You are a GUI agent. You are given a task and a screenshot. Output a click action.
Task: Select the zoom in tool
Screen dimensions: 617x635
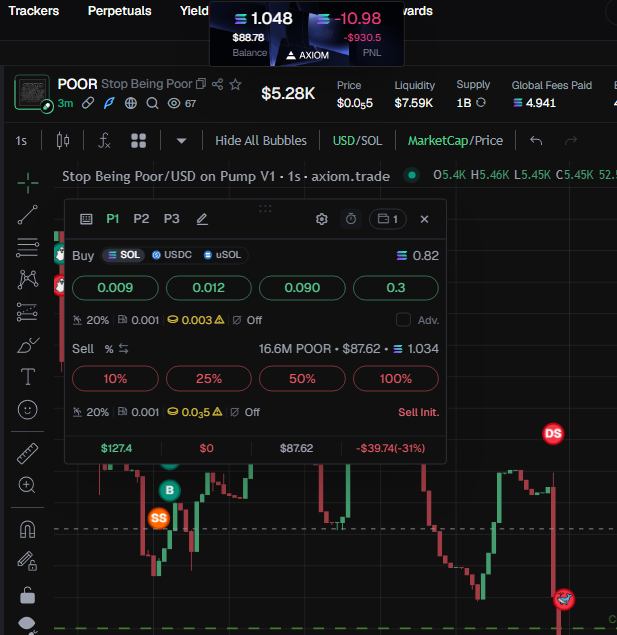(28, 485)
